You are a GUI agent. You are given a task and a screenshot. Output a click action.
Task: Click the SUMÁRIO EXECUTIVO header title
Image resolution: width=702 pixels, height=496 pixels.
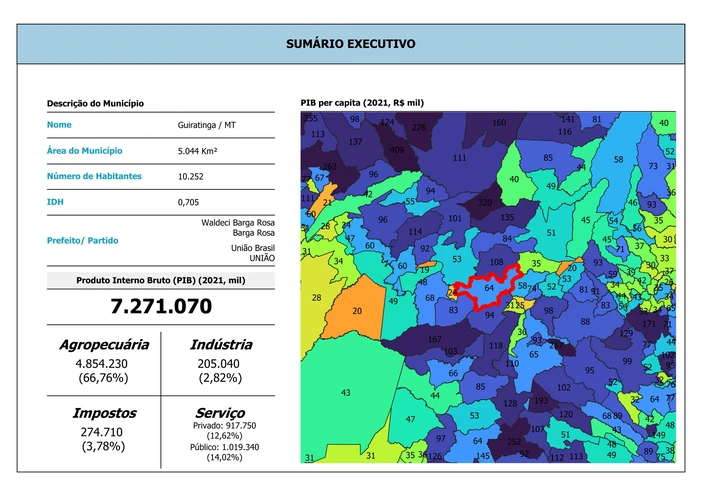pos(351,44)
